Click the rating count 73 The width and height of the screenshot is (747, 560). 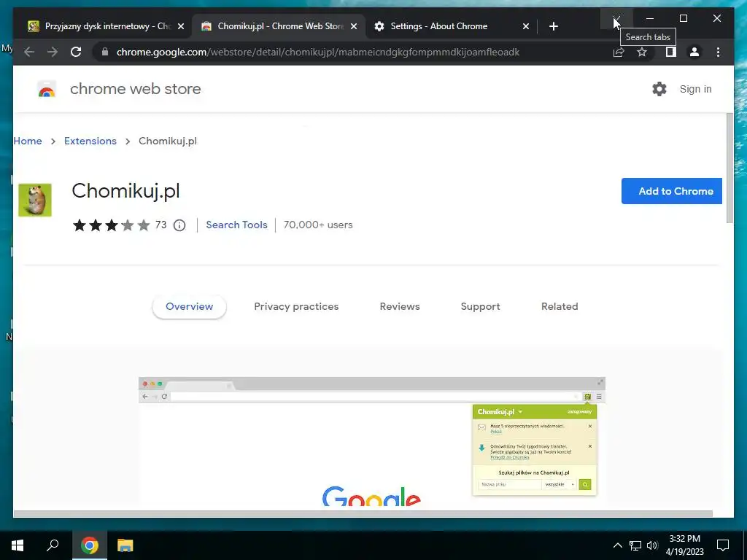pyautogui.click(x=161, y=225)
